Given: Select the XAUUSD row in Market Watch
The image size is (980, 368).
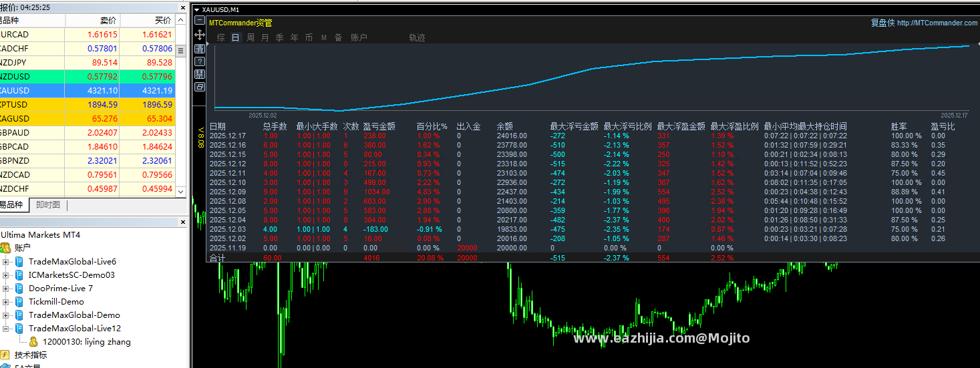Looking at the screenshot, I should pyautogui.click(x=88, y=90).
